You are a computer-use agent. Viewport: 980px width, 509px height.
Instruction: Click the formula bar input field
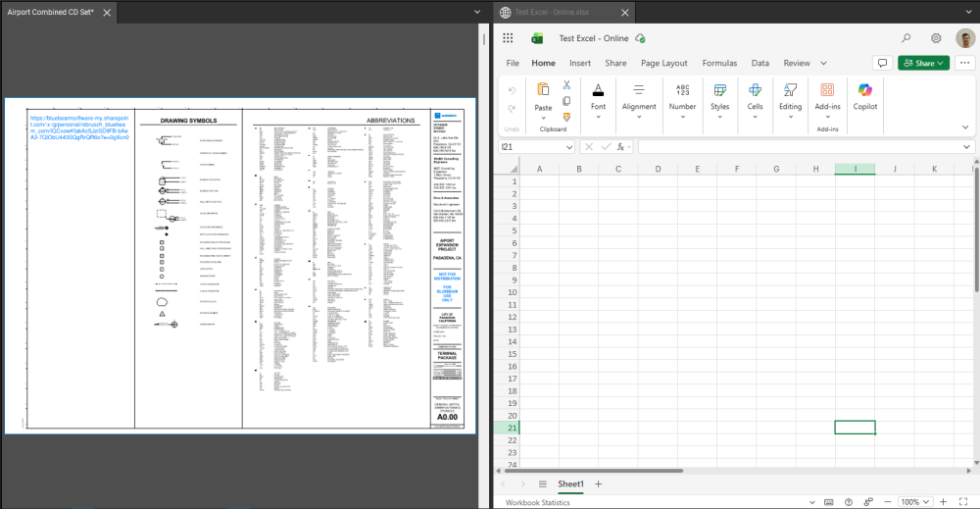tap(800, 147)
